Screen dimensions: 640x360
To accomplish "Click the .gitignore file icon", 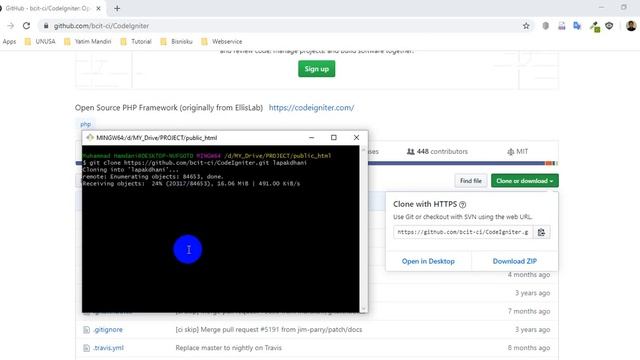I will (86, 330).
